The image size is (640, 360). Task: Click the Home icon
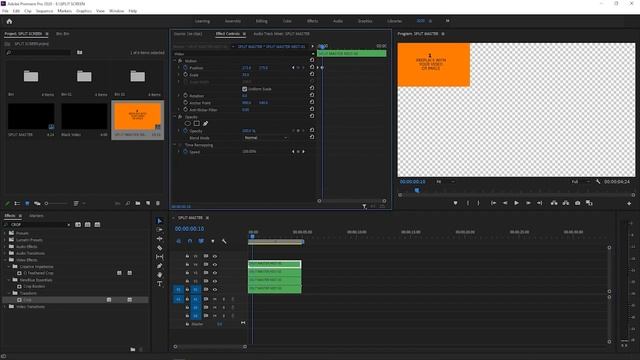pos(9,21)
